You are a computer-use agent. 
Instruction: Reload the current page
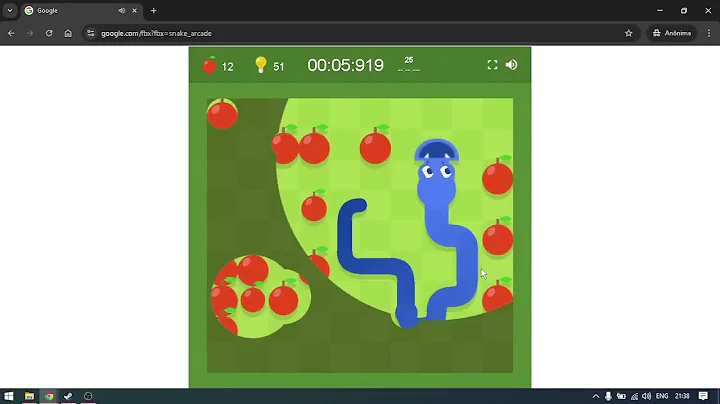pos(49,33)
